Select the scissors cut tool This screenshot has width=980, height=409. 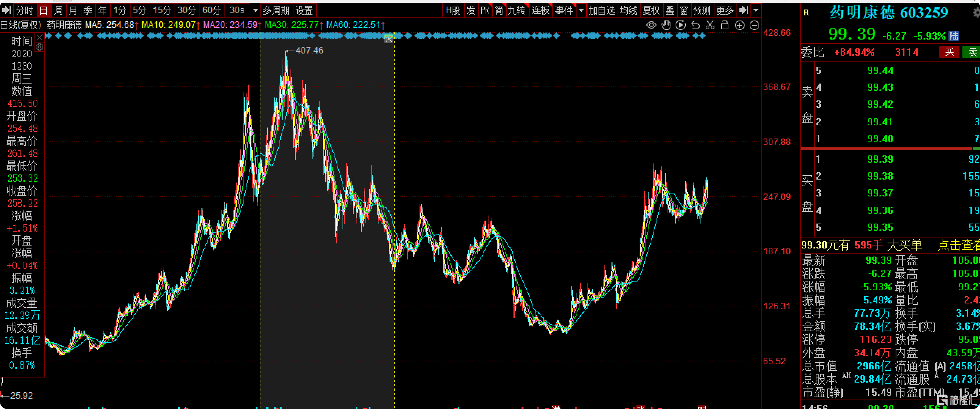tap(710, 25)
